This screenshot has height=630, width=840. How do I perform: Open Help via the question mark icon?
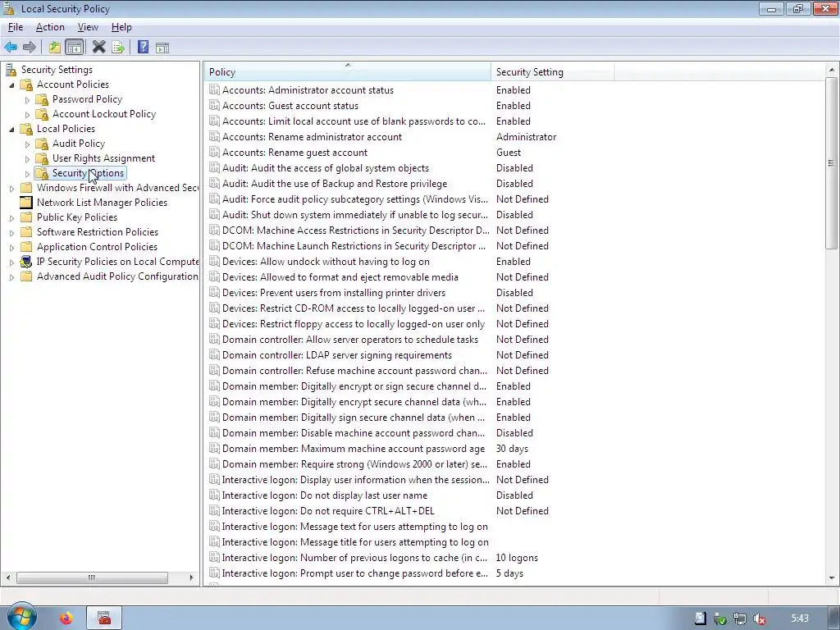click(143, 47)
